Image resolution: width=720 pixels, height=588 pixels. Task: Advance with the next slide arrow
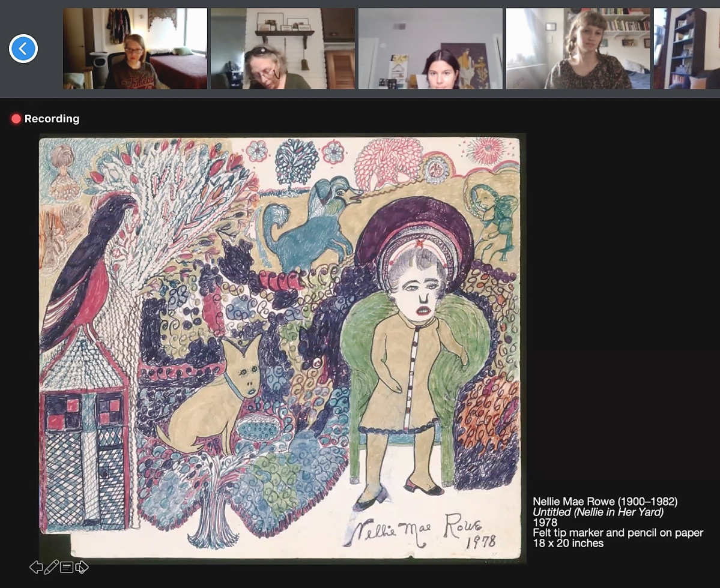[82, 568]
